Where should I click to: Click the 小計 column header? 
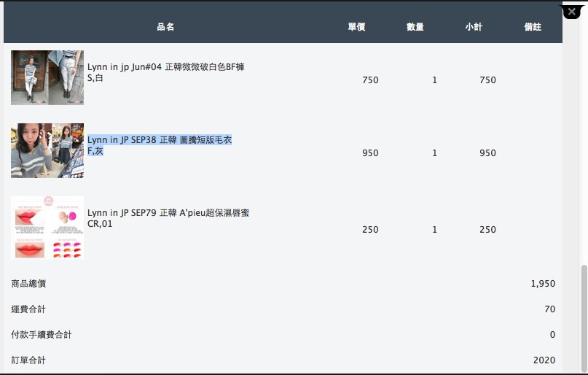click(474, 27)
